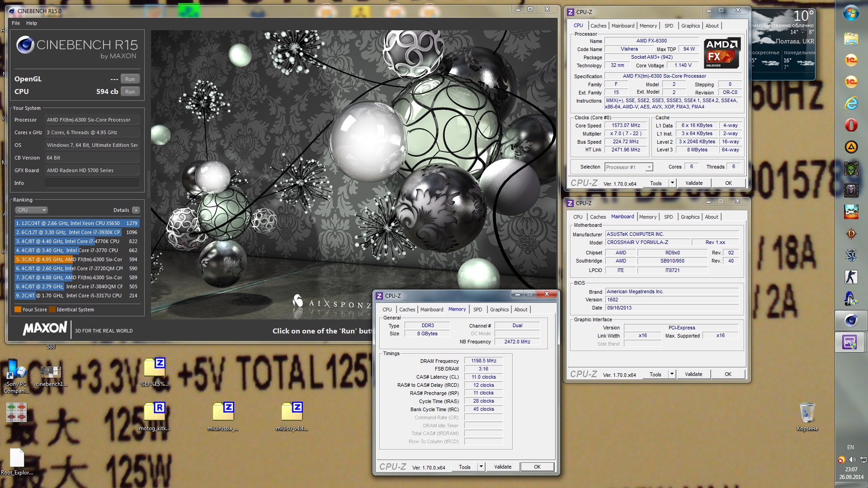Open Sony PC Companion desktop shortcut
868x488 pixels.
click(x=17, y=376)
